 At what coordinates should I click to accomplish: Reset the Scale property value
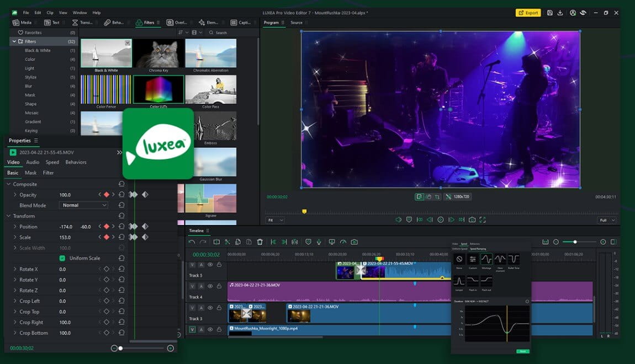(121, 237)
